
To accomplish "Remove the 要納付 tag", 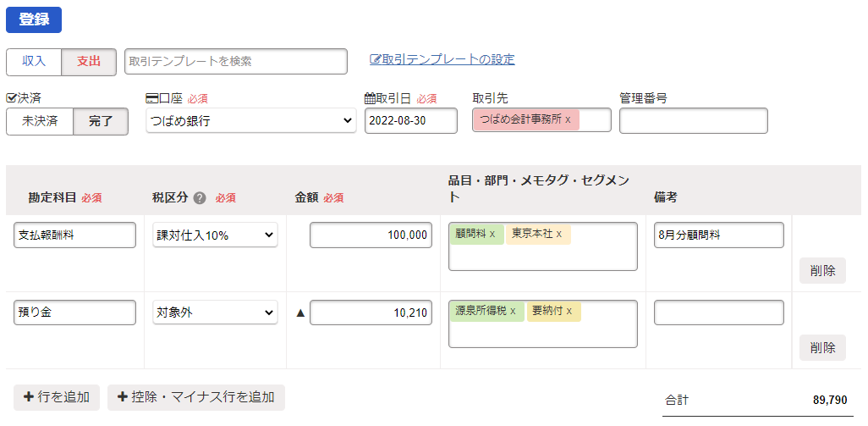I will (x=569, y=311).
